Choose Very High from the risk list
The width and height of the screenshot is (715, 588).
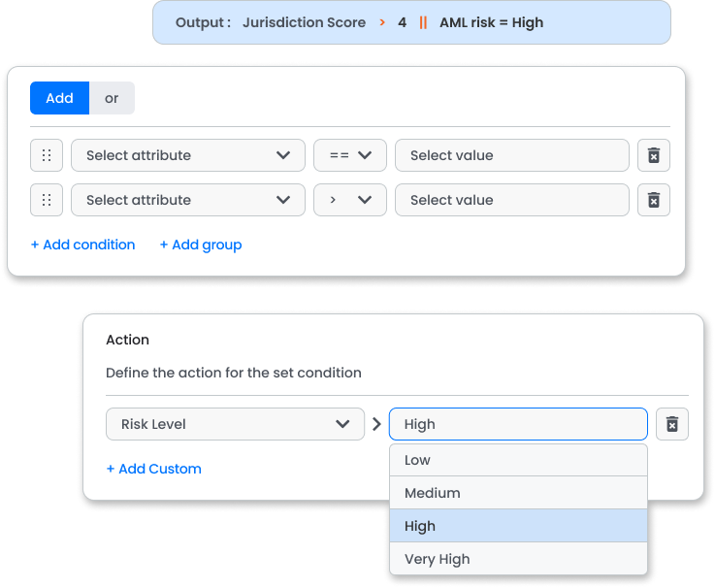click(518, 559)
